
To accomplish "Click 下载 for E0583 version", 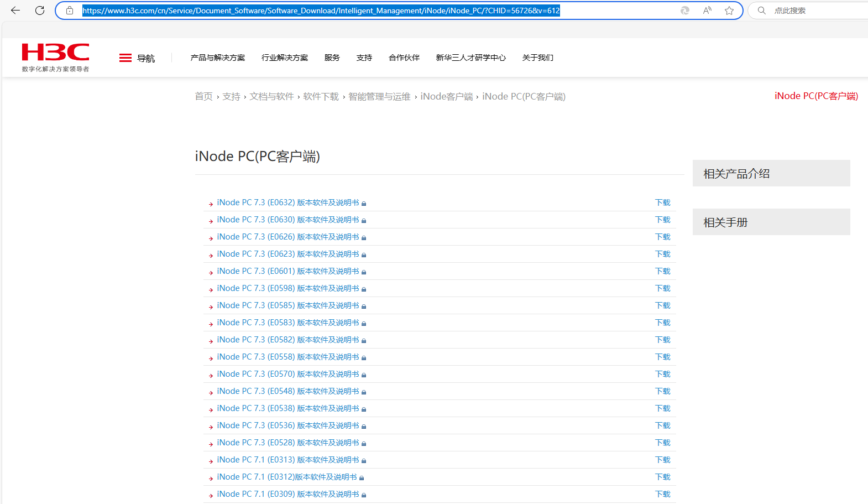I will coord(663,323).
